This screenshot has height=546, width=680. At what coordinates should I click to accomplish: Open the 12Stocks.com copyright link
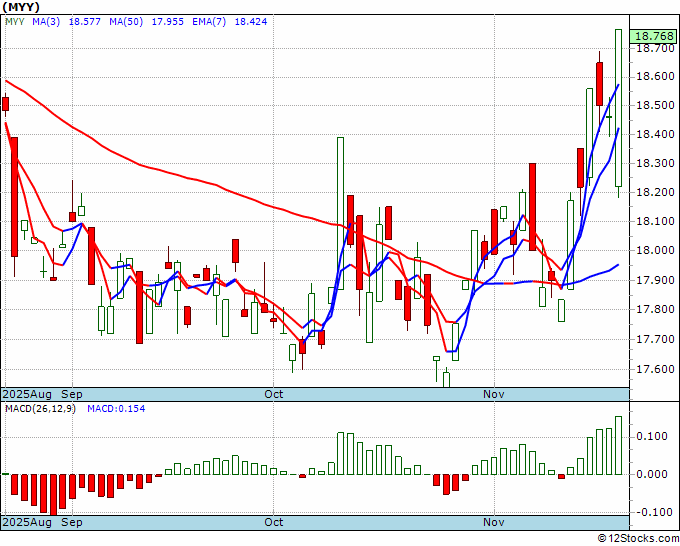coord(638,539)
